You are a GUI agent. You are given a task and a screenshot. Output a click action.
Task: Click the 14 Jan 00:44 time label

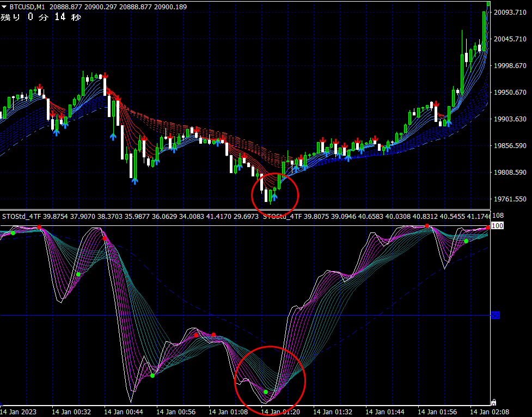pyautogui.click(x=124, y=412)
